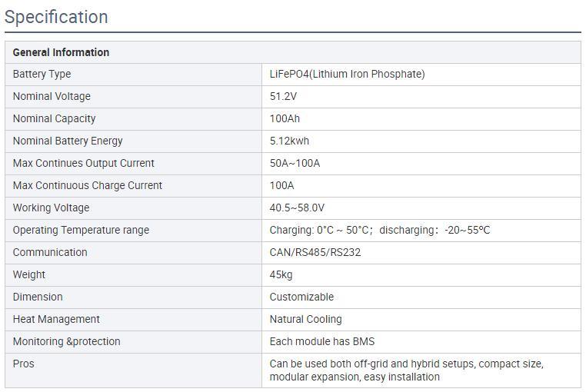
Task: Click the 50A~100A output current value
Action: (x=295, y=164)
